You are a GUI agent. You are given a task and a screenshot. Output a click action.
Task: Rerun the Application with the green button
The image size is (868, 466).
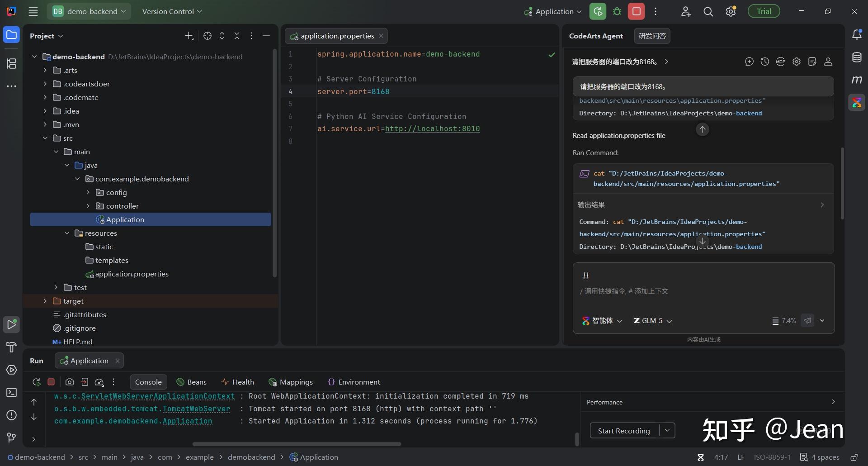pos(598,12)
